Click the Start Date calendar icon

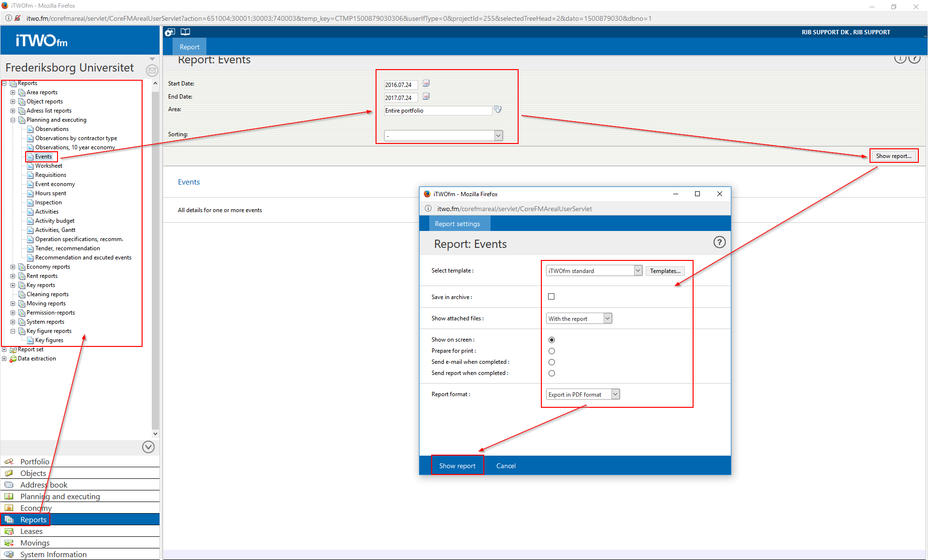[x=426, y=84]
